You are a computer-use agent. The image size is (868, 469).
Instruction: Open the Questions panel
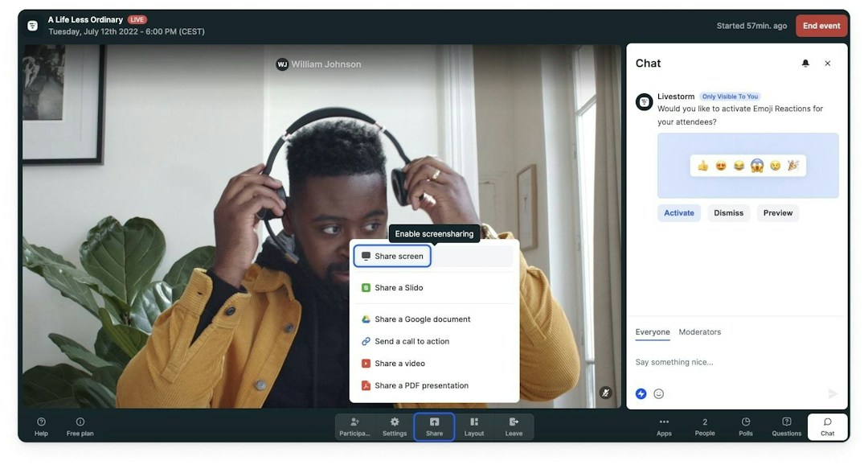[x=787, y=427]
